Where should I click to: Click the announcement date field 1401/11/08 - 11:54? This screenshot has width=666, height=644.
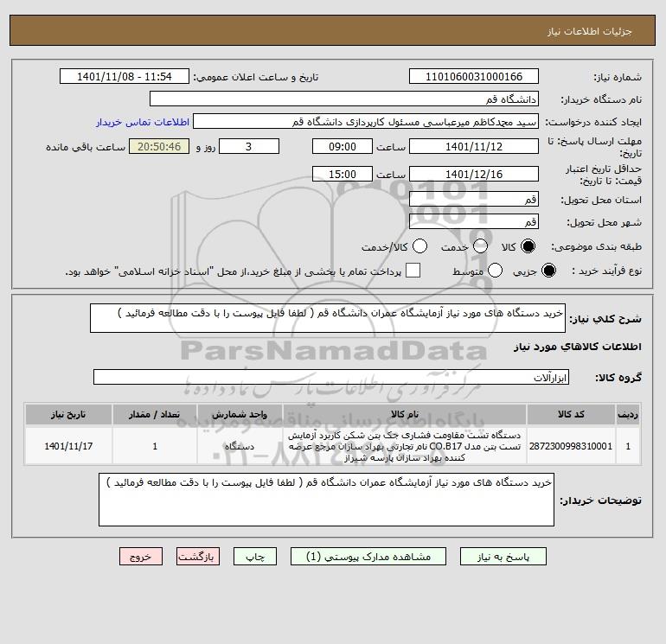[x=125, y=76]
